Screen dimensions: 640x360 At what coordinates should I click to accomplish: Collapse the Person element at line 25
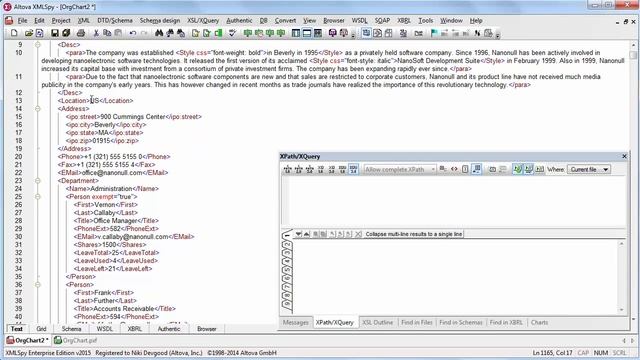[x=38, y=196]
